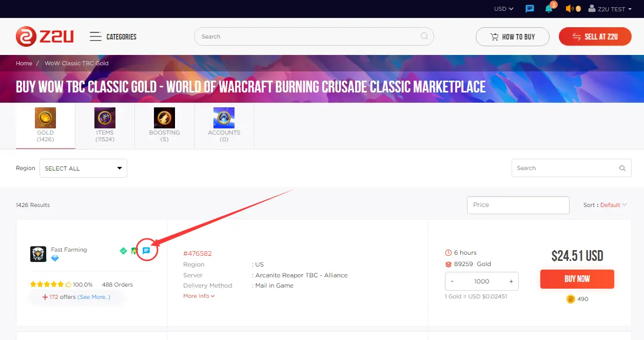Open offer #476582
The image size is (644, 340).
(198, 253)
